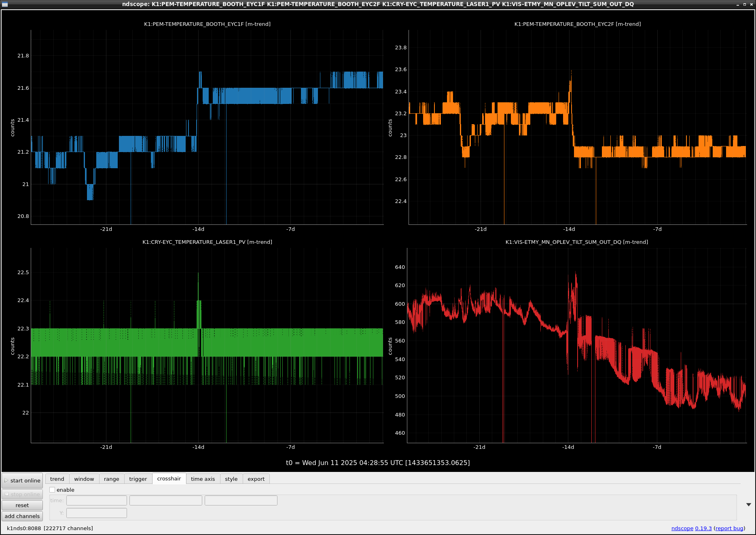Image resolution: width=756 pixels, height=535 pixels.
Task: Enable the crosshair checkbox
Action: coord(52,490)
